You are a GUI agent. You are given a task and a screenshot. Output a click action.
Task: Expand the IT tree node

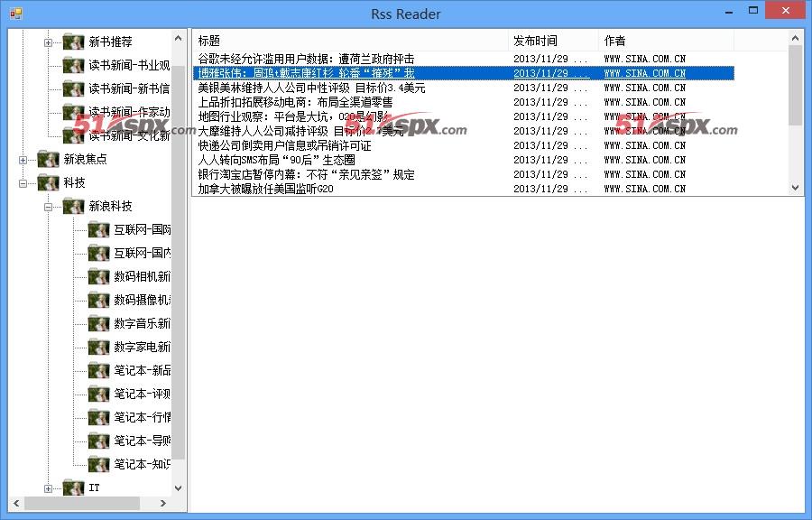click(48, 488)
